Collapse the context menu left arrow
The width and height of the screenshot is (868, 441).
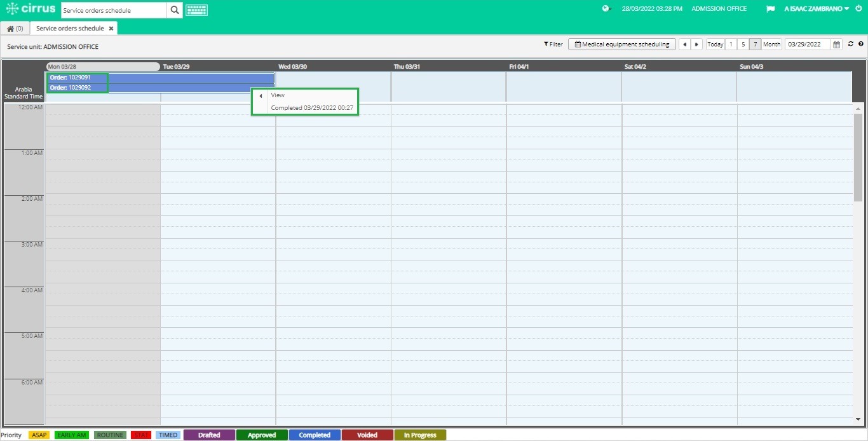click(261, 96)
